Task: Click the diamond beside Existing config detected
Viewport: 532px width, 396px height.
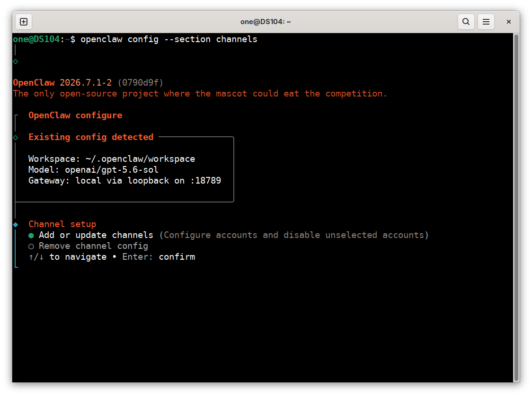Action: [16, 138]
